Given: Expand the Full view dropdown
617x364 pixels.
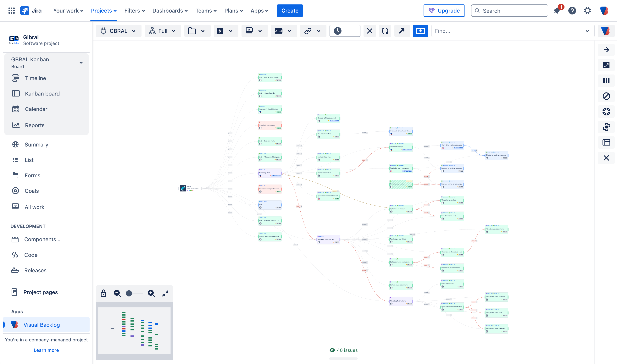Looking at the screenshot, I should [x=174, y=31].
